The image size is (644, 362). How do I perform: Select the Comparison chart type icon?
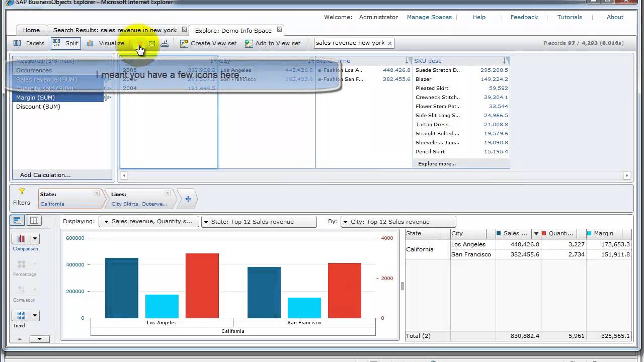click(x=22, y=238)
